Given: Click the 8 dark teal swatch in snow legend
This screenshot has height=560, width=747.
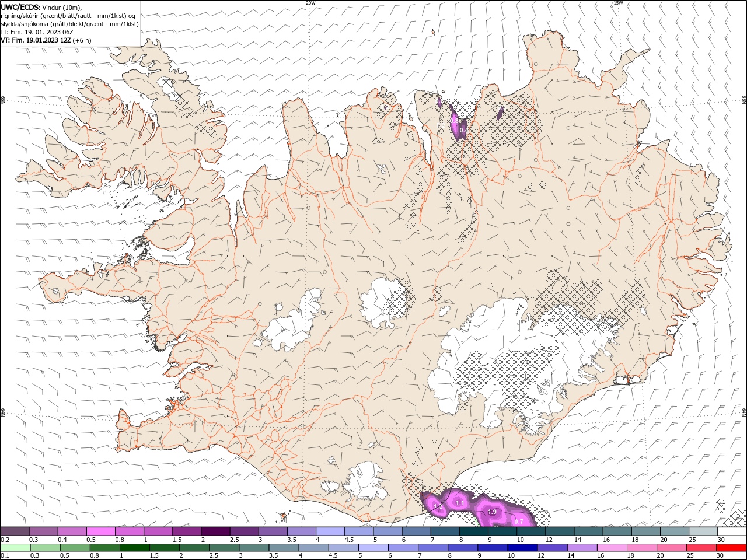Looking at the screenshot, I should pos(473,531).
